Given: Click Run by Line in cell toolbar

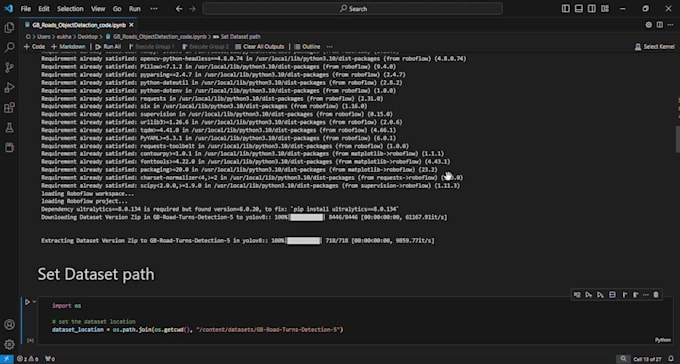Looking at the screenshot, I should [577, 295].
